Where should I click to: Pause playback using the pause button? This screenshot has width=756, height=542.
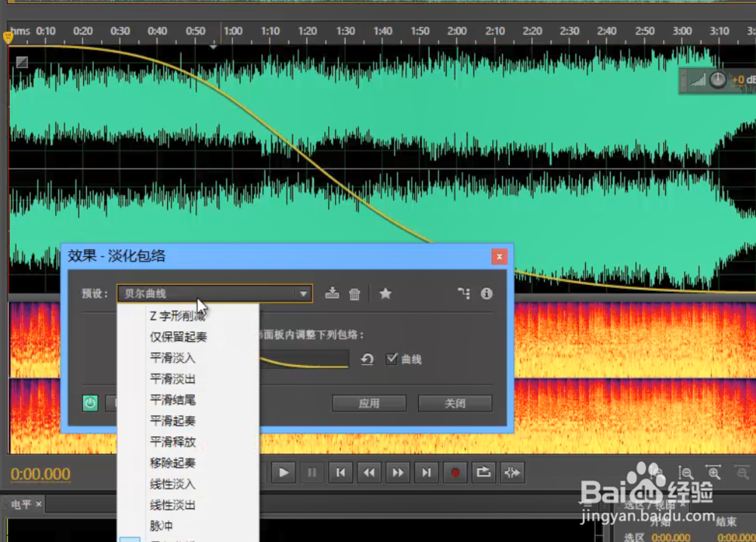[x=311, y=472]
